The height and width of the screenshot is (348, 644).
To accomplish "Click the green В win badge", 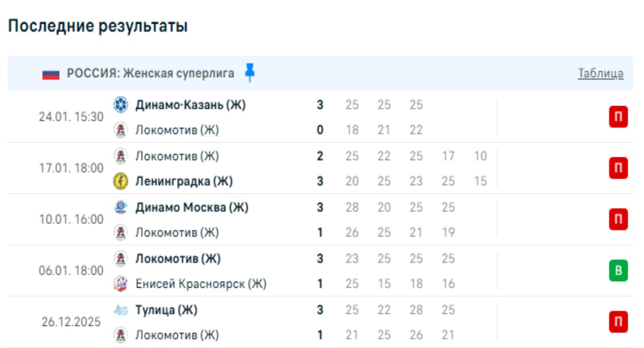I will click(618, 271).
